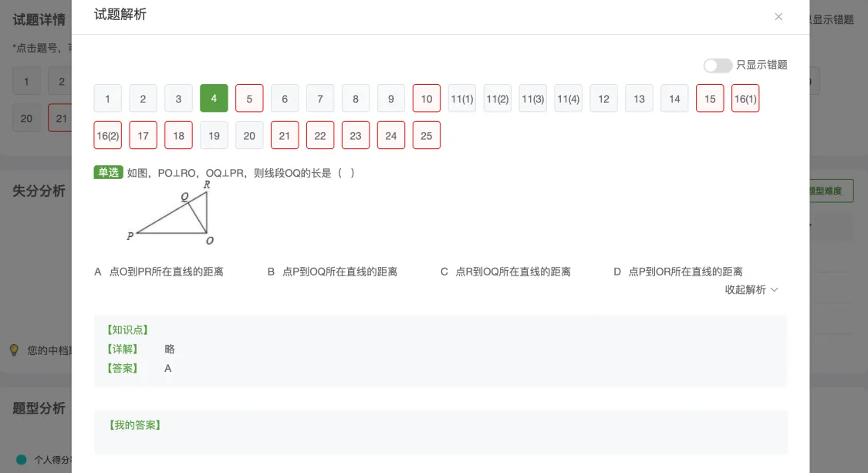The image size is (868, 473).
Task: View wrong question 16(2)
Action: click(x=107, y=135)
